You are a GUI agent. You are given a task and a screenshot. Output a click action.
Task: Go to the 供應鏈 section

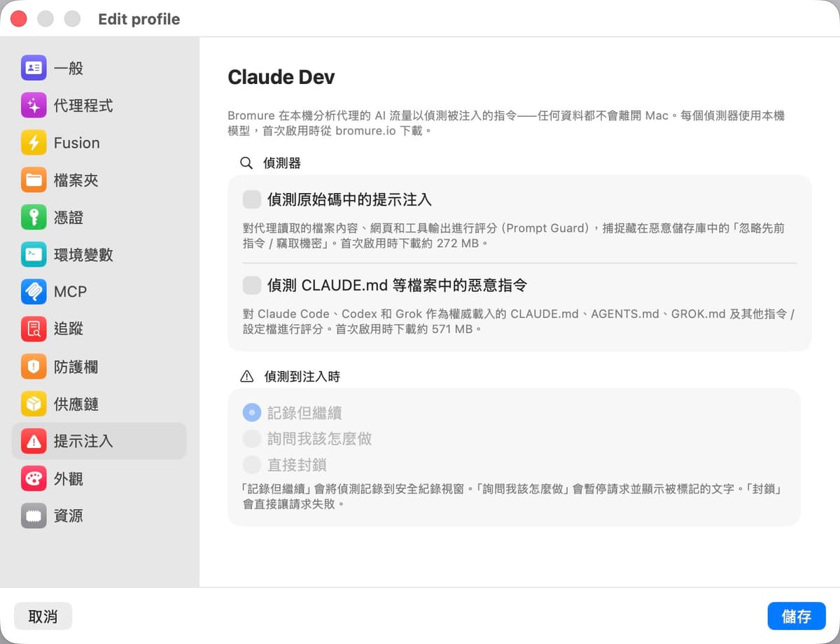tap(99, 404)
